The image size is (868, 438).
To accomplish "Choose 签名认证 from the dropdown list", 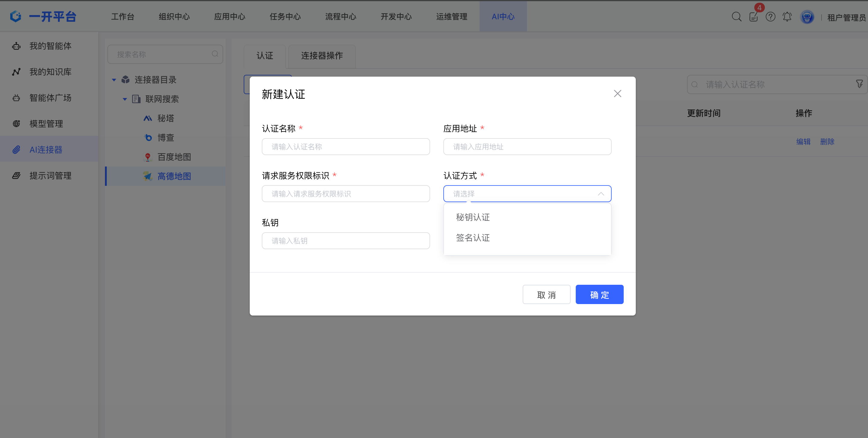I will (473, 238).
